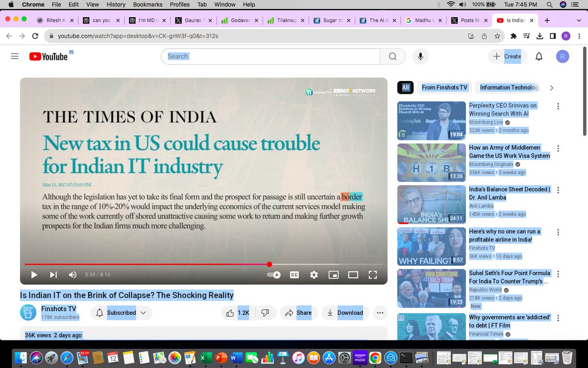Toggle closed captions
The height and width of the screenshot is (368, 588).
pyautogui.click(x=294, y=275)
